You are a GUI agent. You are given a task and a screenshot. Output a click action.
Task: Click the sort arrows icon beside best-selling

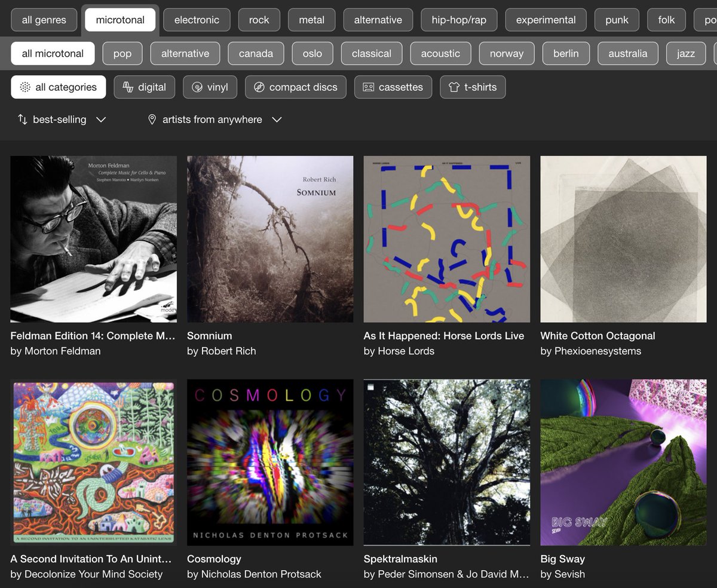[x=23, y=120]
